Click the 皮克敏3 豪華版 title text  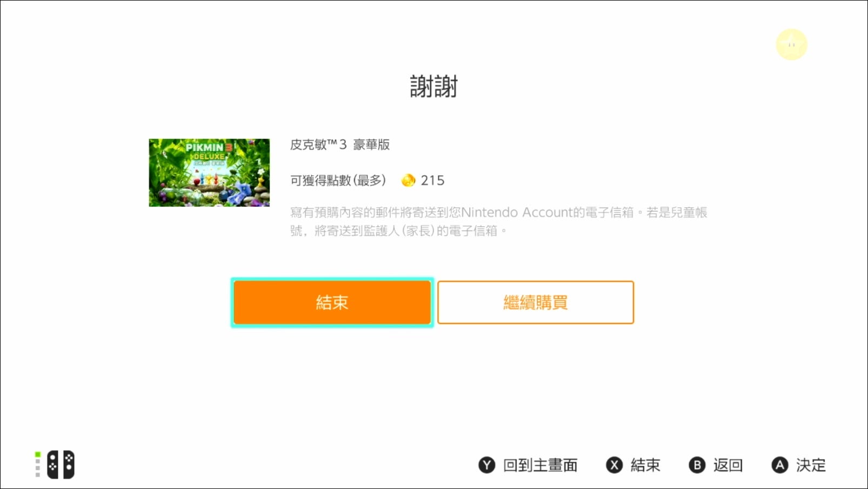tap(340, 144)
